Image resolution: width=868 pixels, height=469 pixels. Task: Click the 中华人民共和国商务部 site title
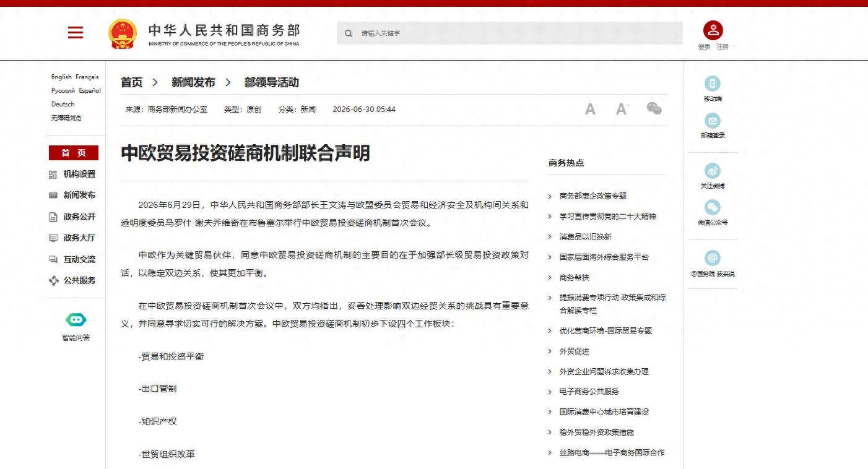[x=224, y=30]
